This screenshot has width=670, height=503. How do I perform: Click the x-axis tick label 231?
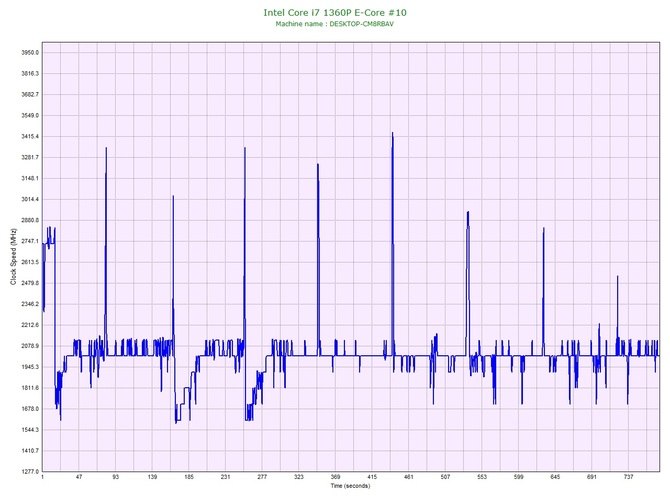click(226, 477)
